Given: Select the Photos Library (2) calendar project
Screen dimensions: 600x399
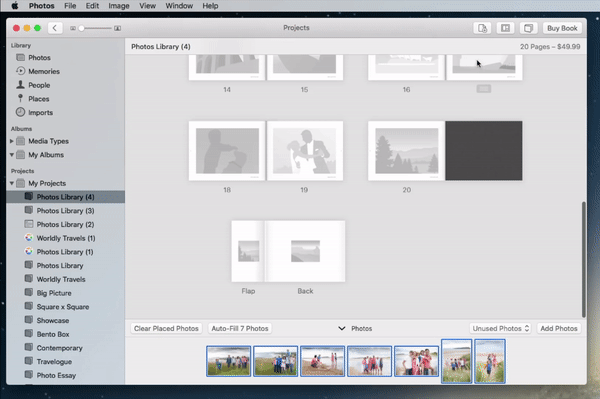Looking at the screenshot, I should [65, 225].
